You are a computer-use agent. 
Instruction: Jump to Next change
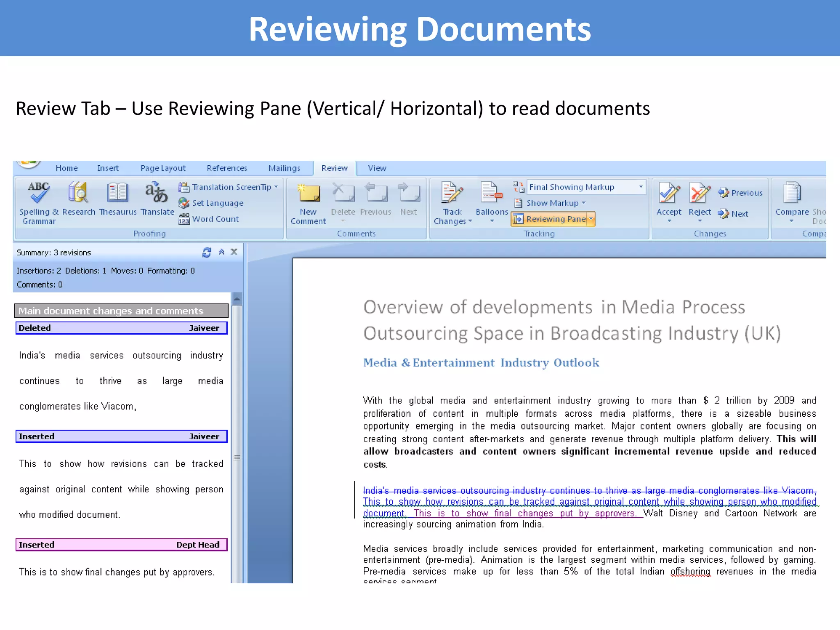pyautogui.click(x=733, y=214)
